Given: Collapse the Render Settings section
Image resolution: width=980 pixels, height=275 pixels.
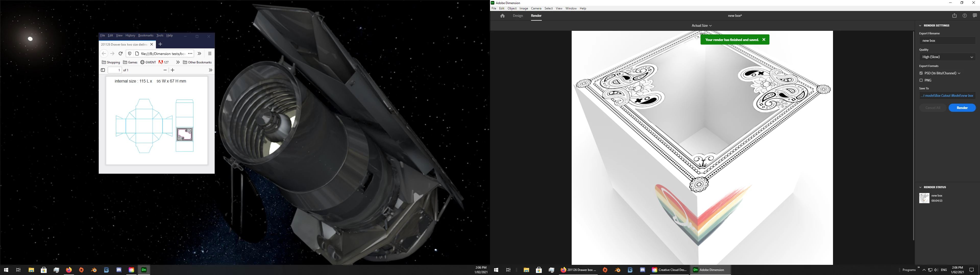Looking at the screenshot, I should (920, 25).
